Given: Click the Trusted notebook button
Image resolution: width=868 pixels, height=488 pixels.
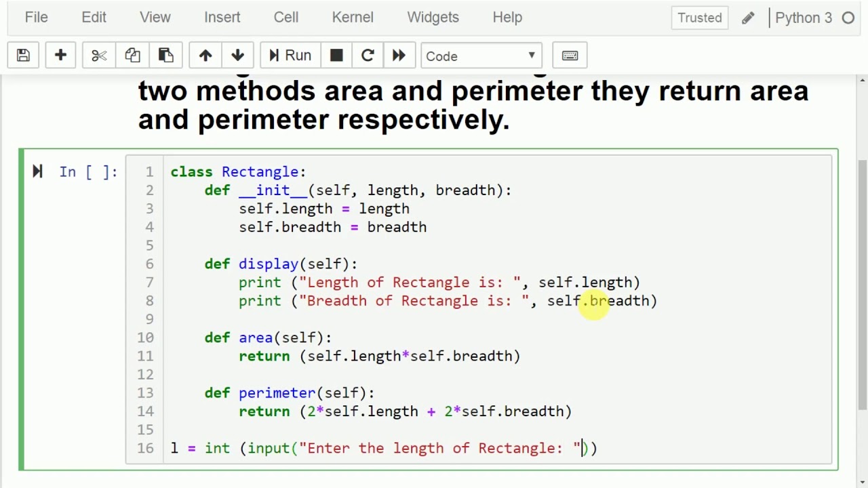Looking at the screenshot, I should (x=700, y=18).
